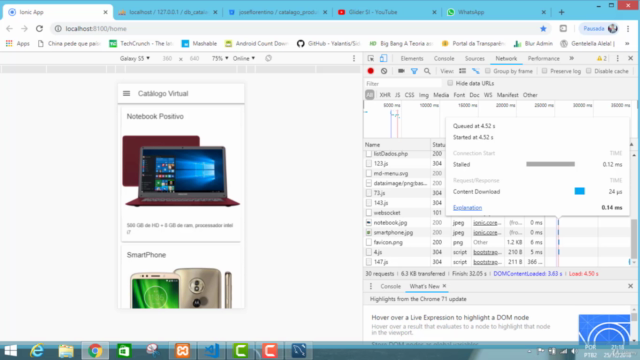Switch to the WhatsApp browser tab
640x360 pixels.
[496, 12]
